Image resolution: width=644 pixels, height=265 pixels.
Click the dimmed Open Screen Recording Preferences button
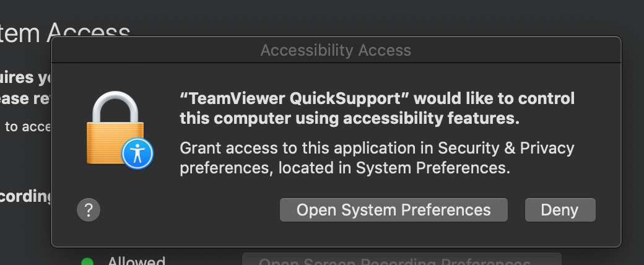pyautogui.click(x=402, y=259)
